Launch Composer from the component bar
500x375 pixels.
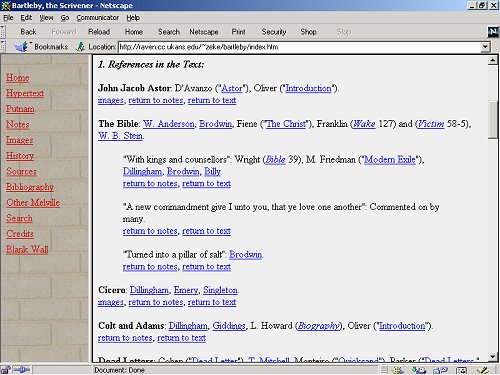482,370
